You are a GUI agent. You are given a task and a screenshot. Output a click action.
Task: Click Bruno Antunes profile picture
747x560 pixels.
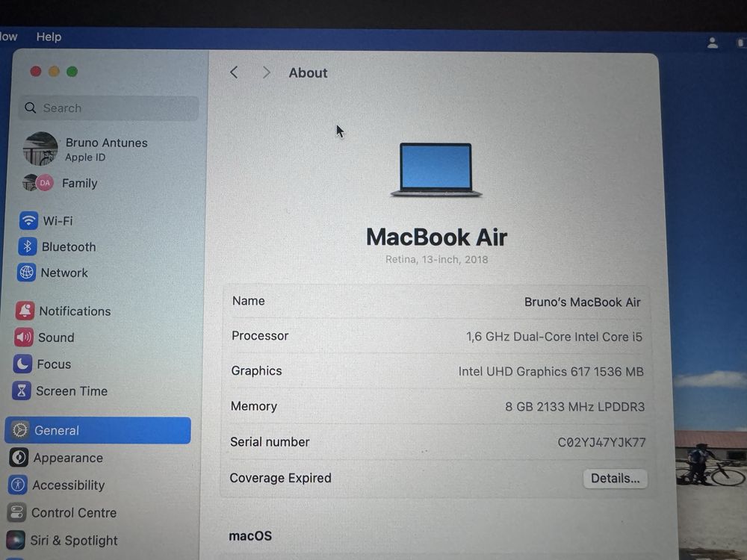point(40,149)
